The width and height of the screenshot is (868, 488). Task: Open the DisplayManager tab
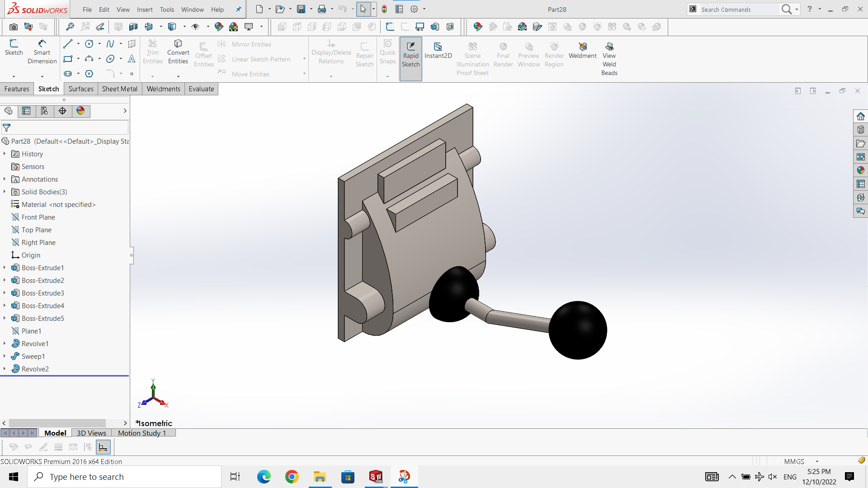pyautogui.click(x=80, y=111)
